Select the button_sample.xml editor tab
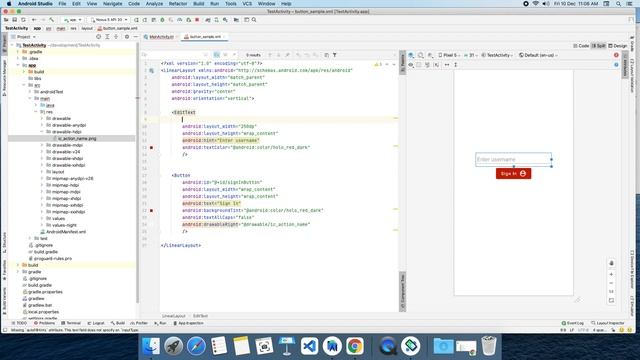 tap(204, 37)
